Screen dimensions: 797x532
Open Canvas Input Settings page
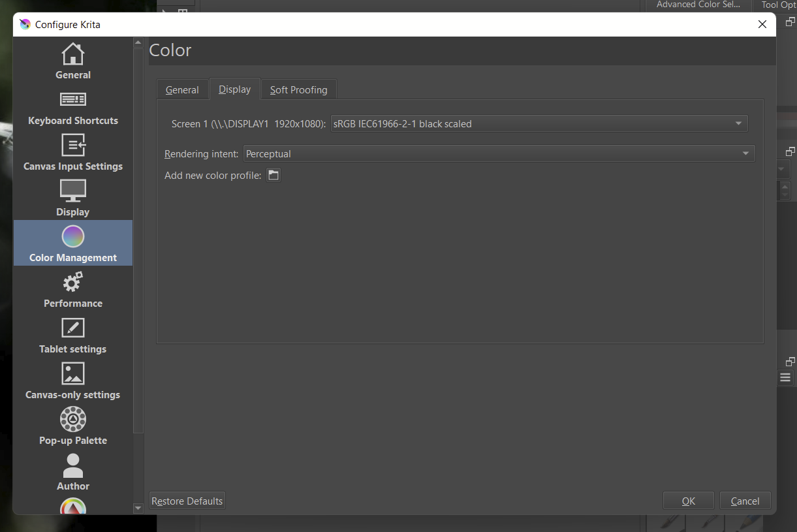[x=73, y=152]
